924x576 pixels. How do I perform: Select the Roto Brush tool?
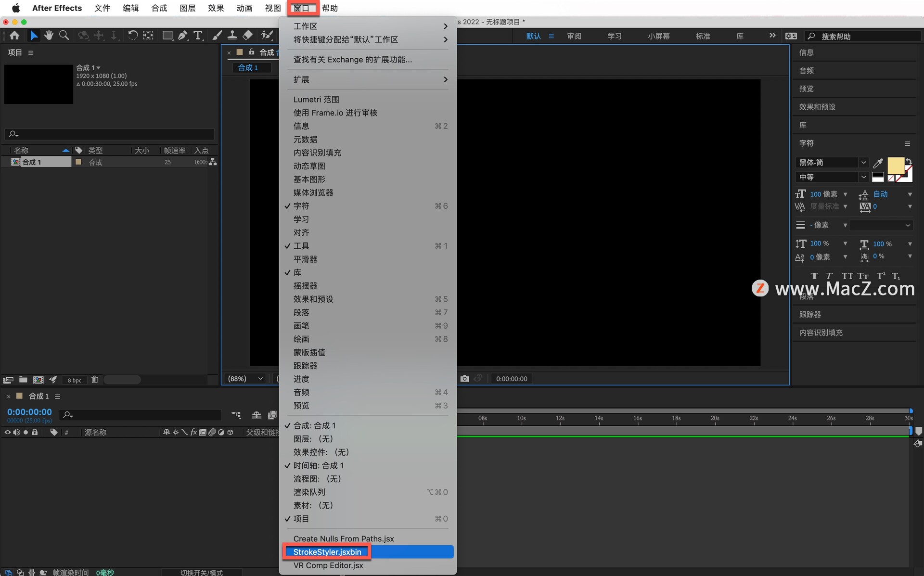pyautogui.click(x=267, y=36)
